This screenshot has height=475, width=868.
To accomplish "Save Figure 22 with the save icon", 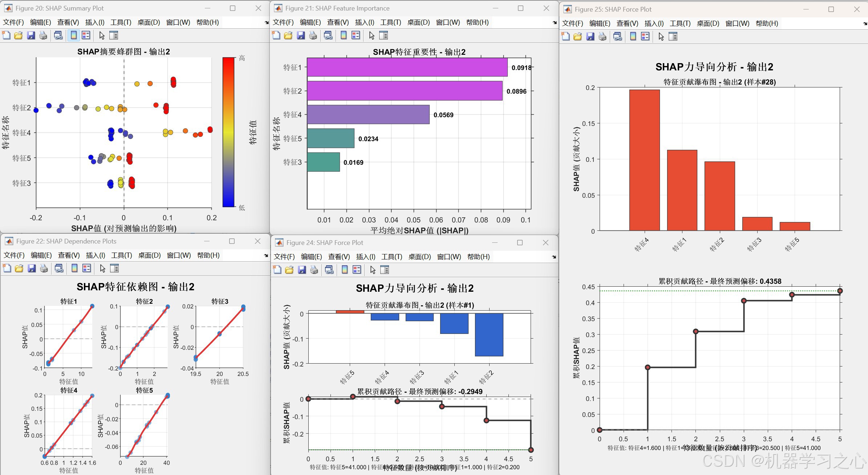I will click(32, 268).
